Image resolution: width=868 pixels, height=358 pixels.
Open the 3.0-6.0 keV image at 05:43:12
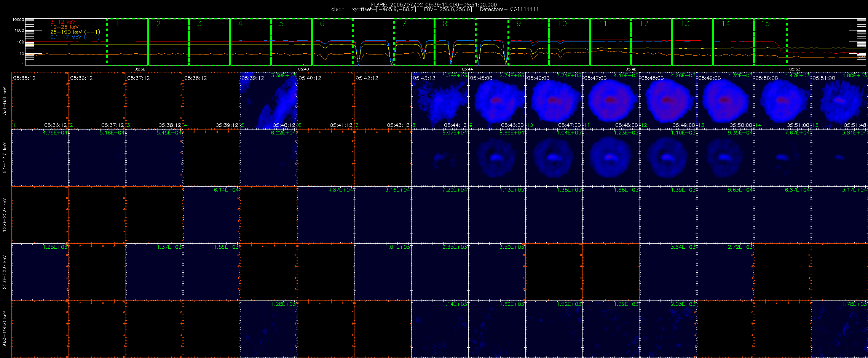click(440, 101)
